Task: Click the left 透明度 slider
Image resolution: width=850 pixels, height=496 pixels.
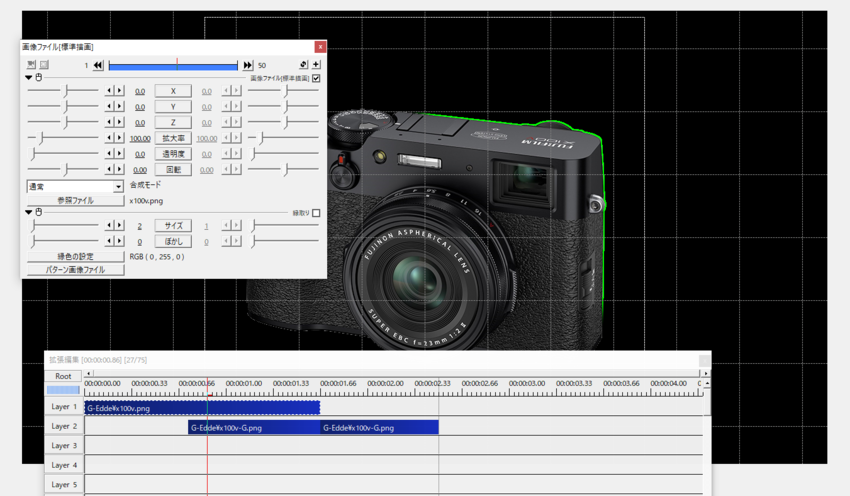Action: click(x=63, y=153)
